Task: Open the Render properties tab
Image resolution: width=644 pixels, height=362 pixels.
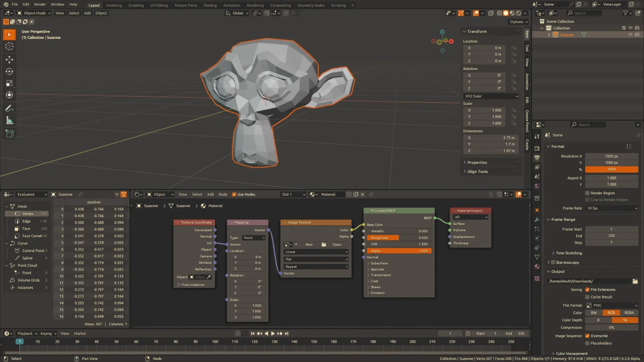Action: coord(537,148)
